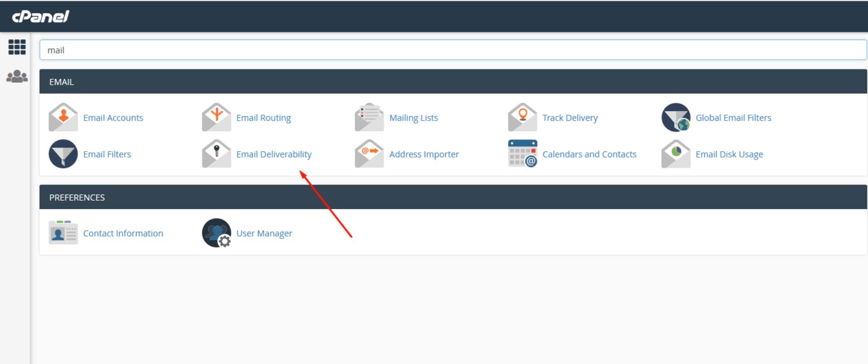
Task: Click the Email Disk Usage pie icon
Action: [676, 154]
